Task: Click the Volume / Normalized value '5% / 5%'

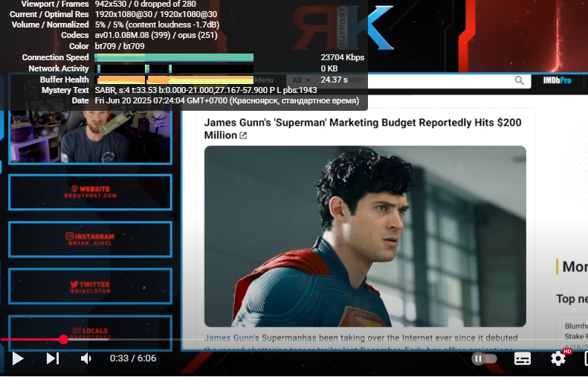Action: pyautogui.click(x=157, y=25)
